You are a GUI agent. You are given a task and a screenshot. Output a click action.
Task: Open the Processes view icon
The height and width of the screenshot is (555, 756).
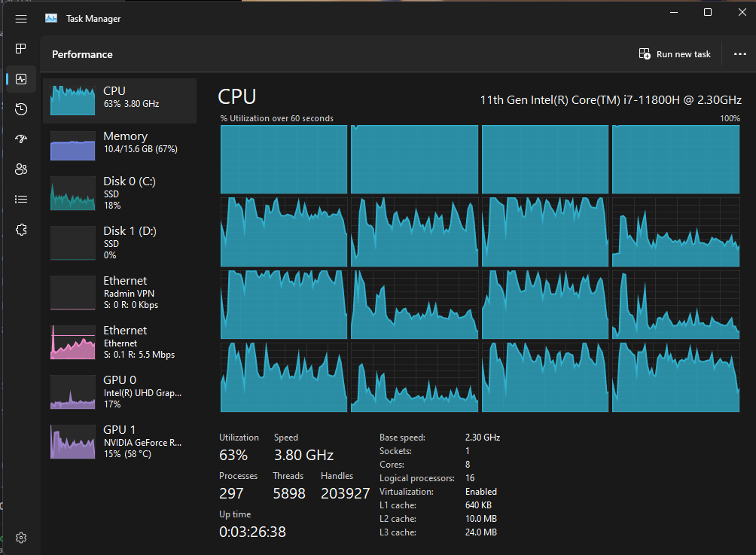tap(20, 48)
